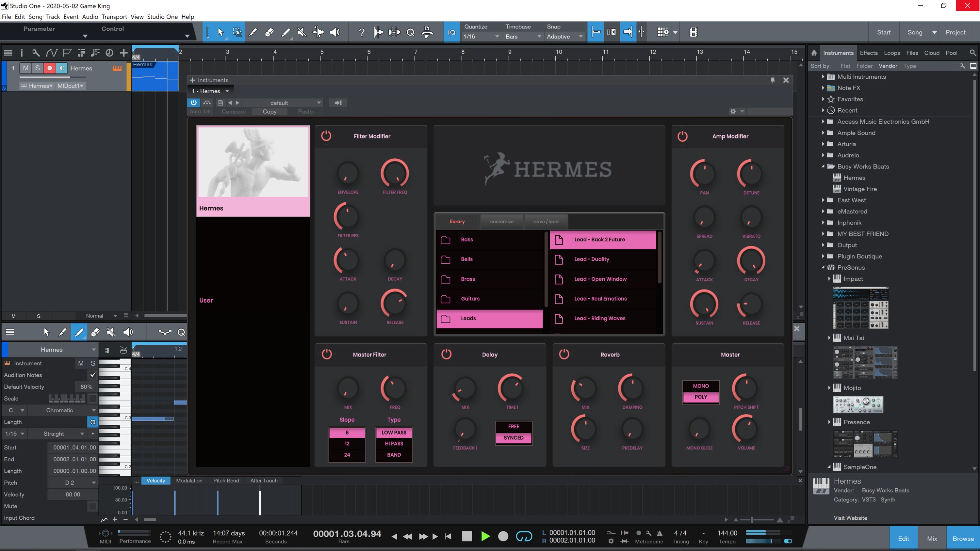980x551 pixels.
Task: Click the question mark help icon
Action: pos(362,32)
